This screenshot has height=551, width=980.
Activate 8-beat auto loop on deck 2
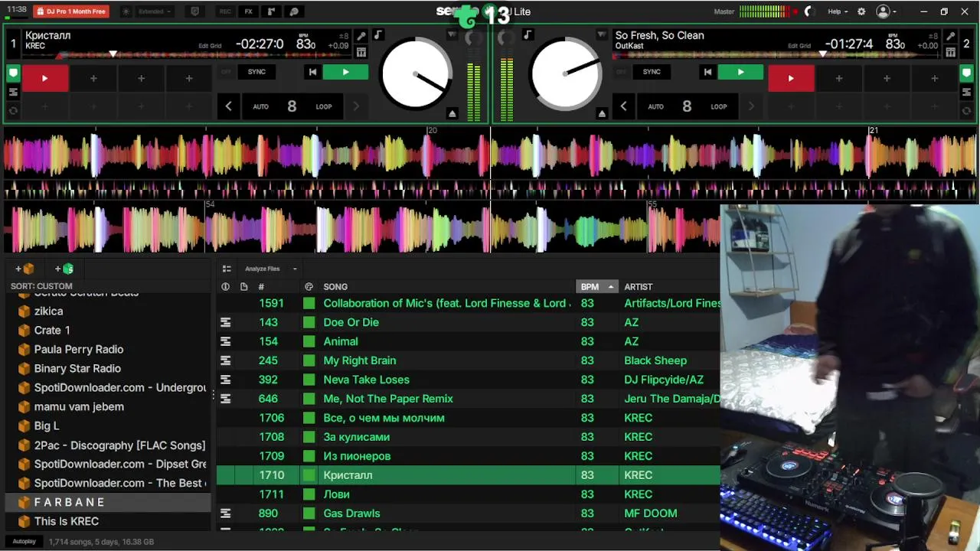pos(687,106)
